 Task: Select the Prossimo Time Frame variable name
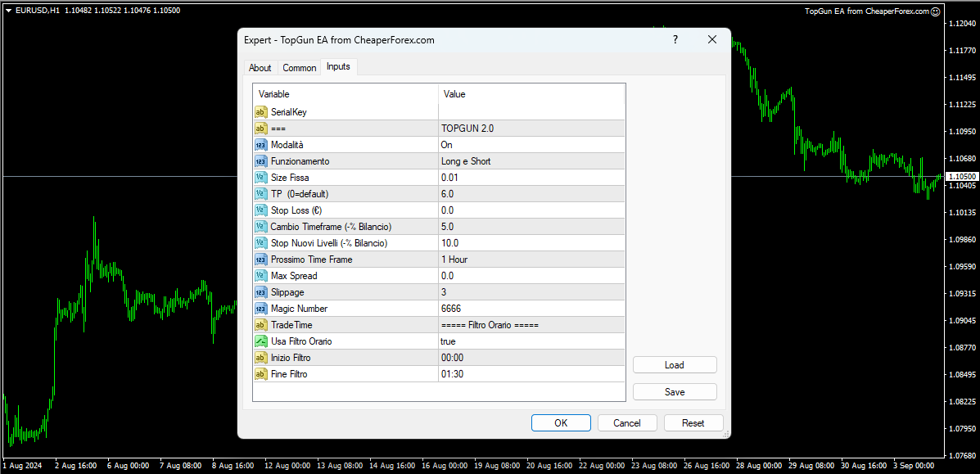coord(311,260)
